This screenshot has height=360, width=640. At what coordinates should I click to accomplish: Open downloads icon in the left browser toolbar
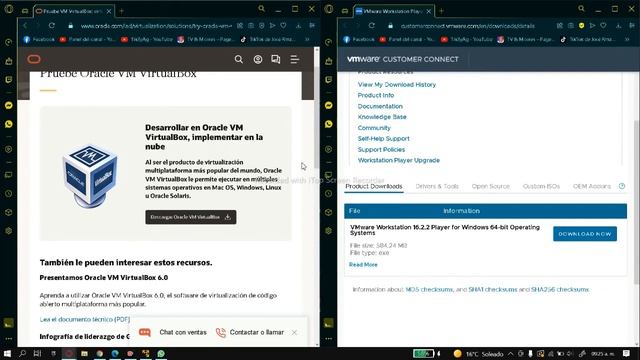click(299, 25)
